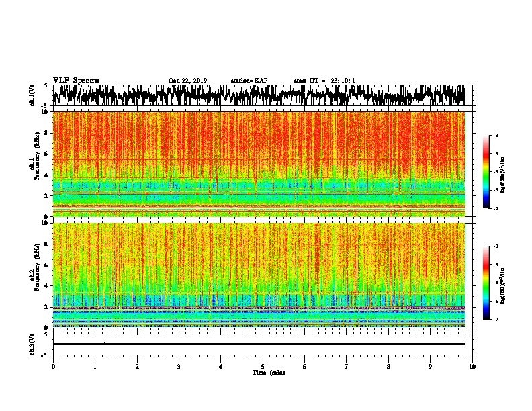Image resolution: width=532 pixels, height=411 pixels.
Task: Click the '-3' label on ch.1 colorbar
Action: click(496, 135)
